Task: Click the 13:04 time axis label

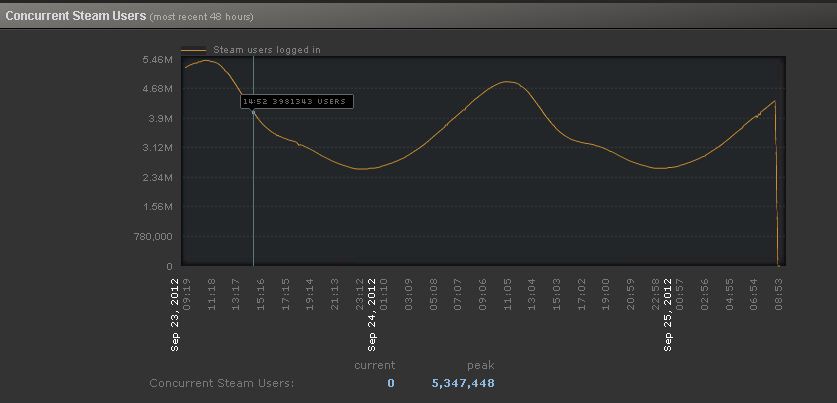Action: click(532, 294)
